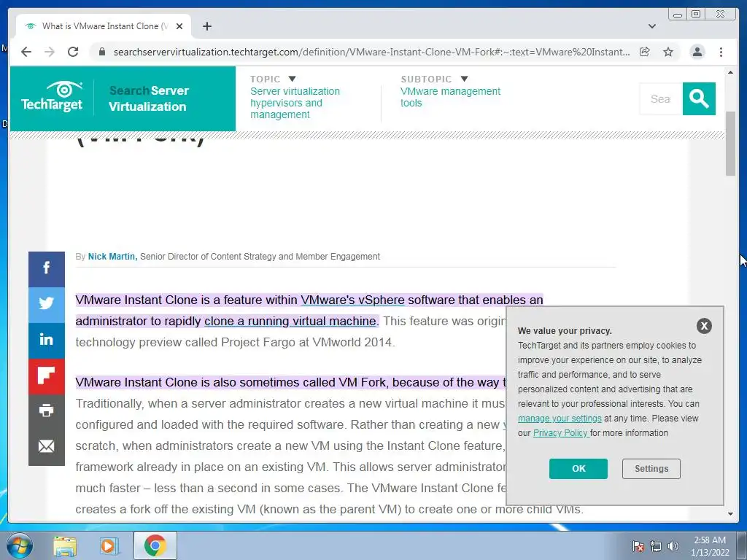Viewport: 747px width, 560px height.
Task: Open Nick Martin author link
Action: [x=112, y=256]
